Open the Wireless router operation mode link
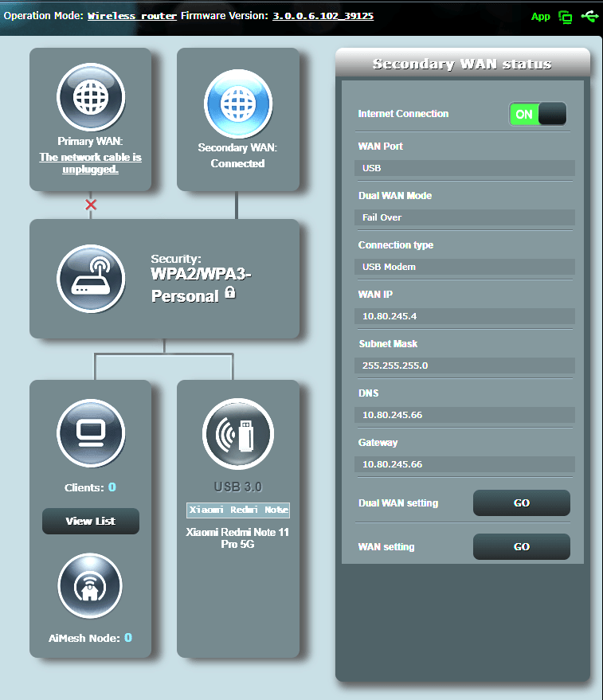The width and height of the screenshot is (603, 700). 132,16
